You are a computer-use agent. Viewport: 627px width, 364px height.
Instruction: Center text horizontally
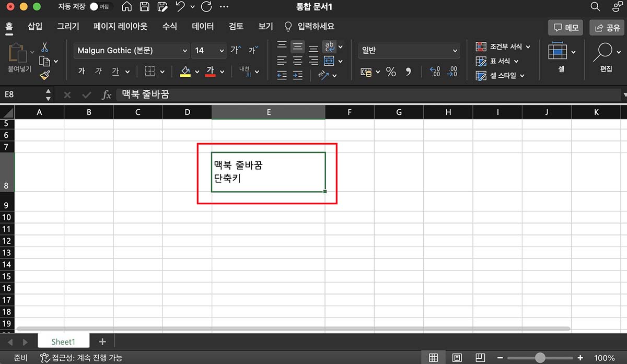(298, 61)
